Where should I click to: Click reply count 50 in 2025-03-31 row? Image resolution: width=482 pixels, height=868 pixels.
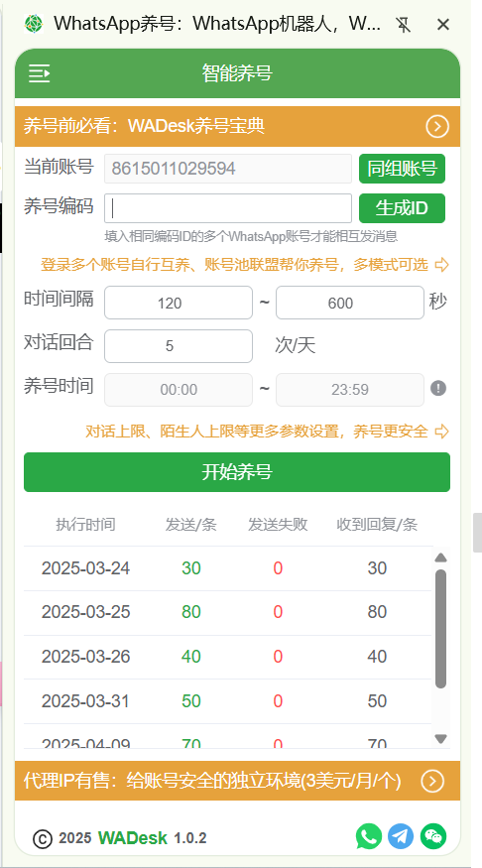coord(377,700)
